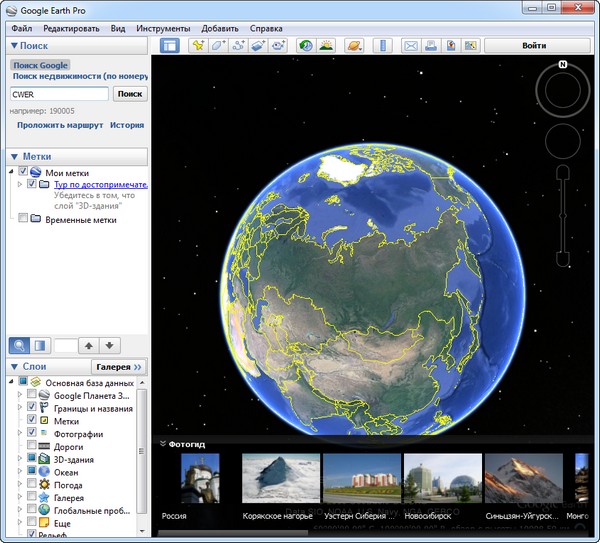This screenshot has height=543, width=600.
Task: Open the Добавить menu
Action: click(219, 29)
